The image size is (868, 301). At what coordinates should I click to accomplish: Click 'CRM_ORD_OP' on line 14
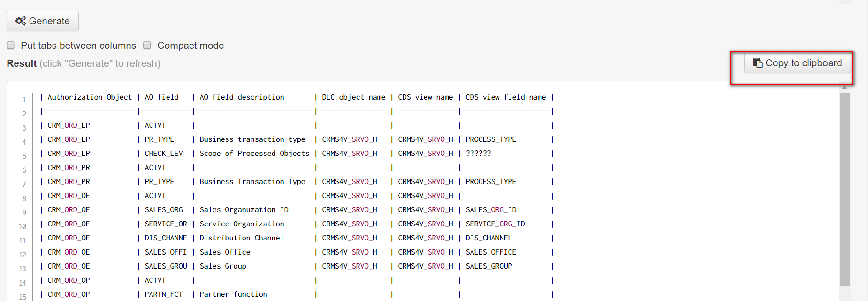click(x=69, y=280)
